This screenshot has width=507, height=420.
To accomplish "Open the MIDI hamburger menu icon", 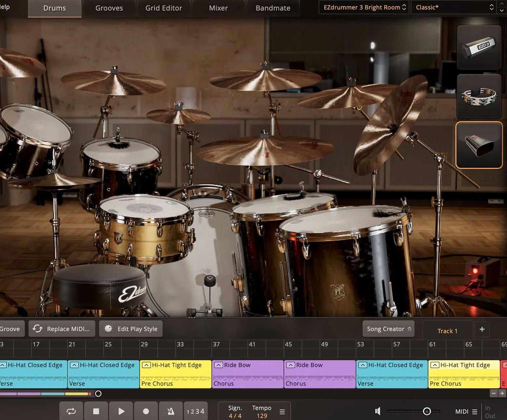I will coord(475,411).
